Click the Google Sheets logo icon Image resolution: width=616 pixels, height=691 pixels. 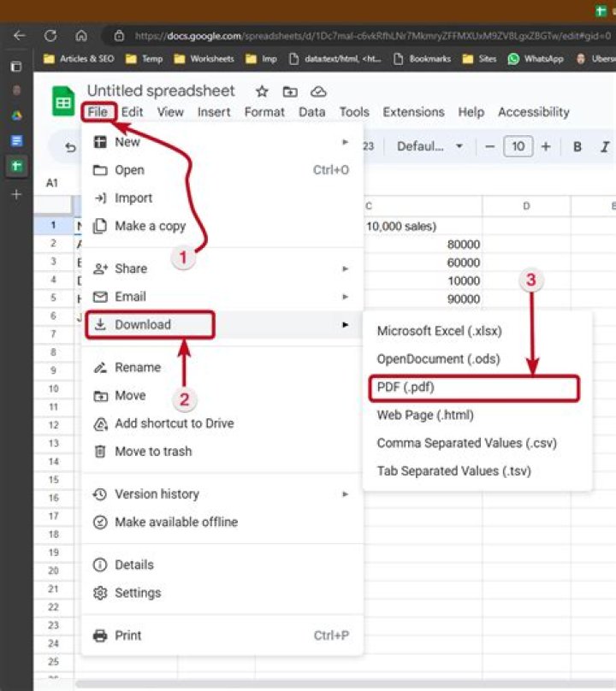(x=63, y=101)
